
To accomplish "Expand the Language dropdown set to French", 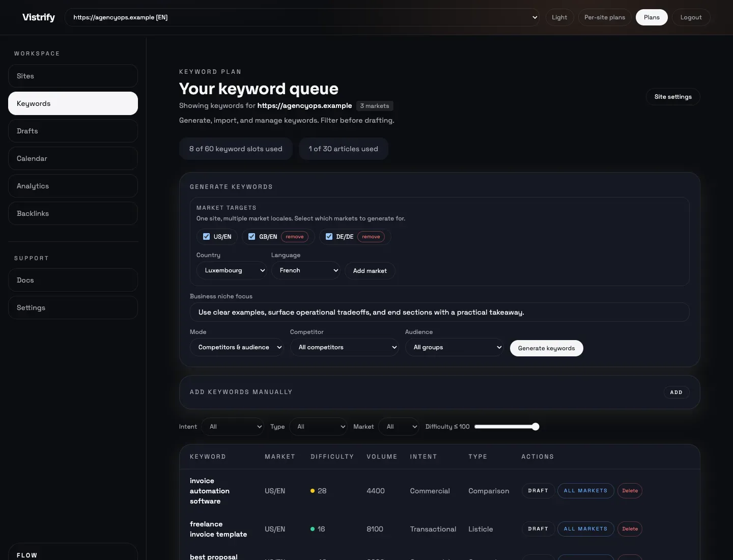I will pos(306,270).
